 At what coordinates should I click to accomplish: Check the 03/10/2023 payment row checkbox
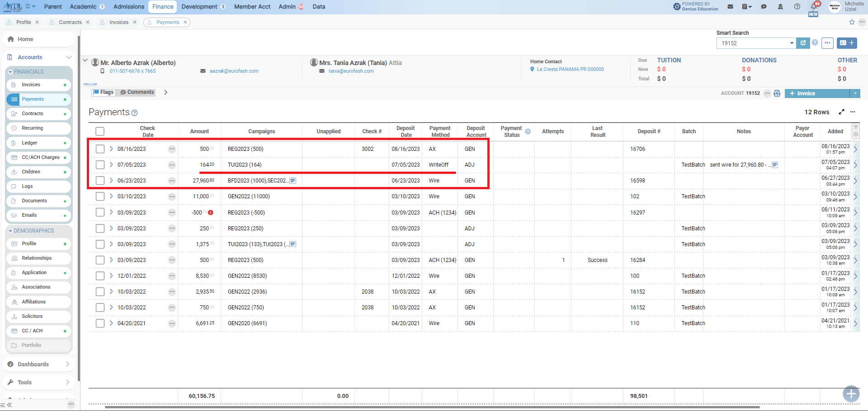coord(100,196)
